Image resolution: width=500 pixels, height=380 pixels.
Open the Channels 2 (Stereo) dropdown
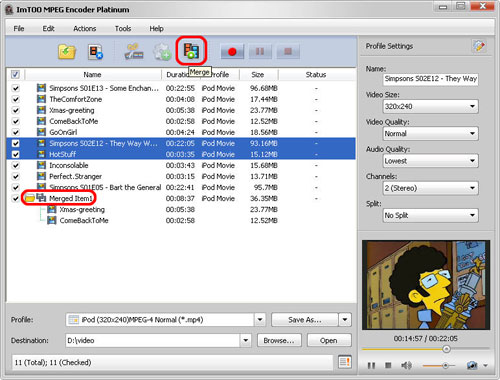pyautogui.click(x=431, y=188)
